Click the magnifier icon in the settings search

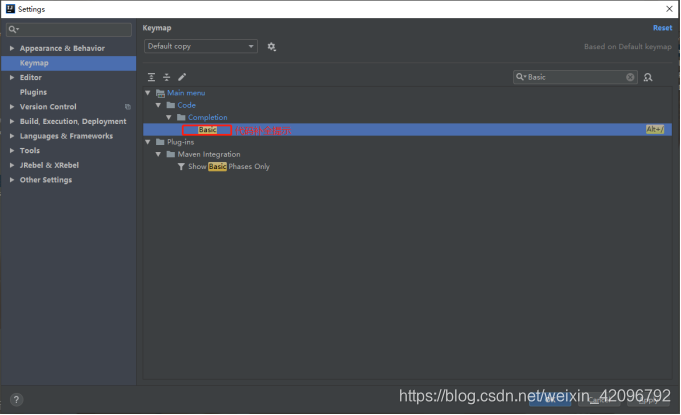[x=13, y=30]
